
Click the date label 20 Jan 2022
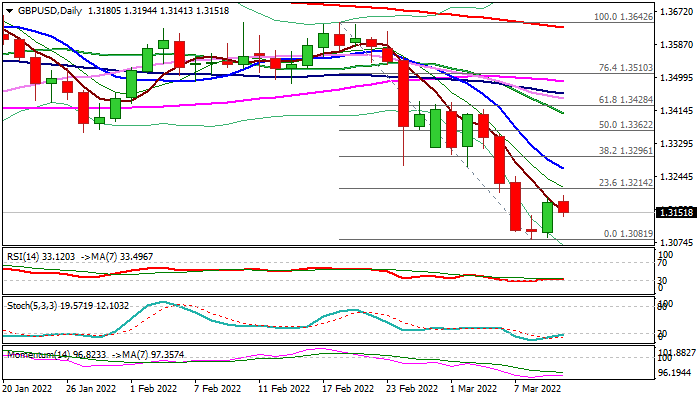(x=27, y=389)
